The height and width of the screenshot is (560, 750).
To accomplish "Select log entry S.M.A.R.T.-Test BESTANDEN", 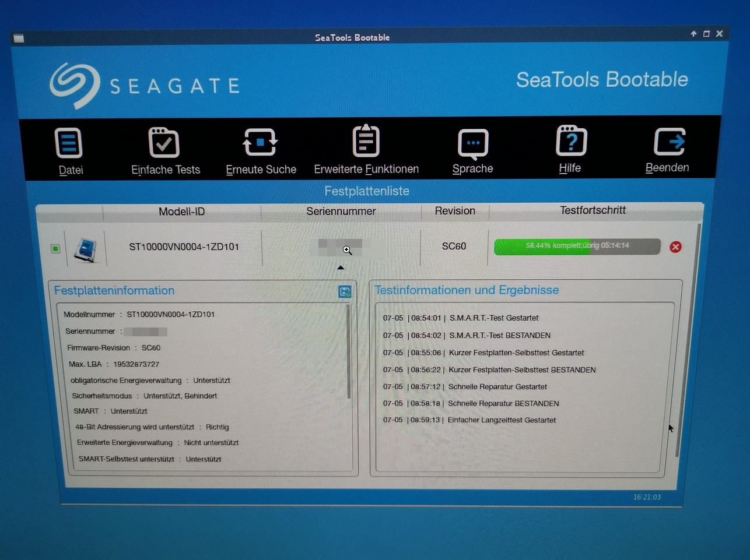I will tap(467, 336).
